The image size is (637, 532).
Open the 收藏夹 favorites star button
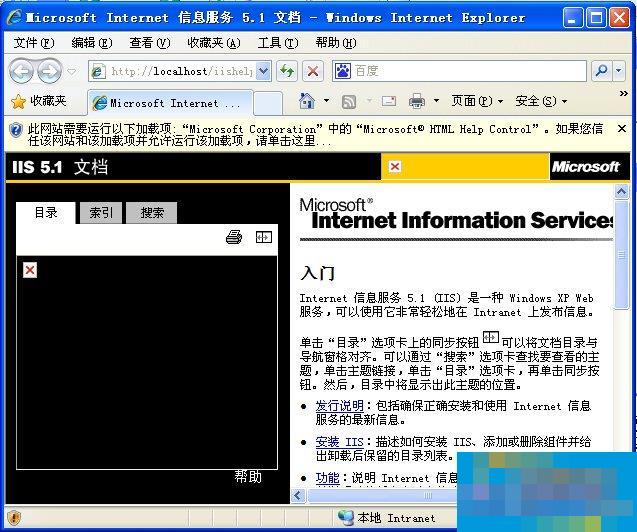pyautogui.click(x=39, y=101)
